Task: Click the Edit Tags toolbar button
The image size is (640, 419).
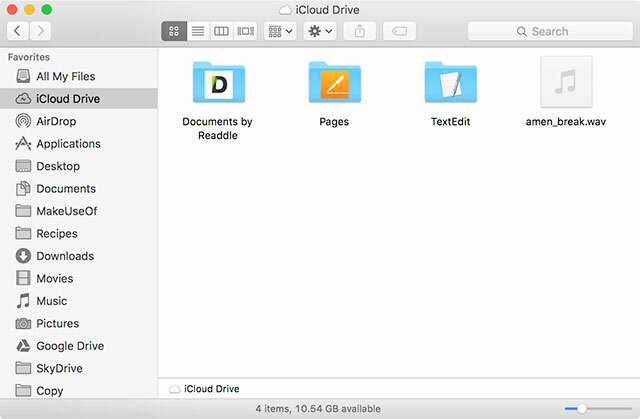Action: point(399,31)
